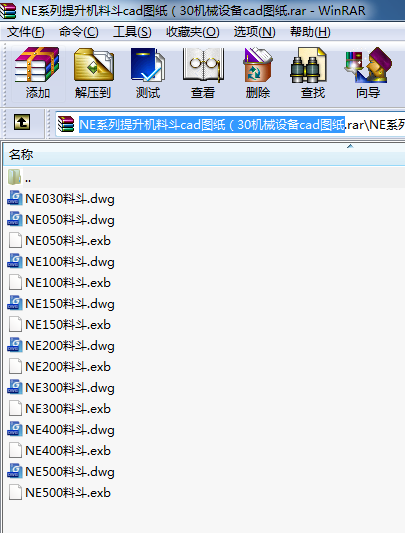The height and width of the screenshot is (533, 405).
Task: Click the dwg icon of NE400料斗.dwg
Action: [15, 429]
